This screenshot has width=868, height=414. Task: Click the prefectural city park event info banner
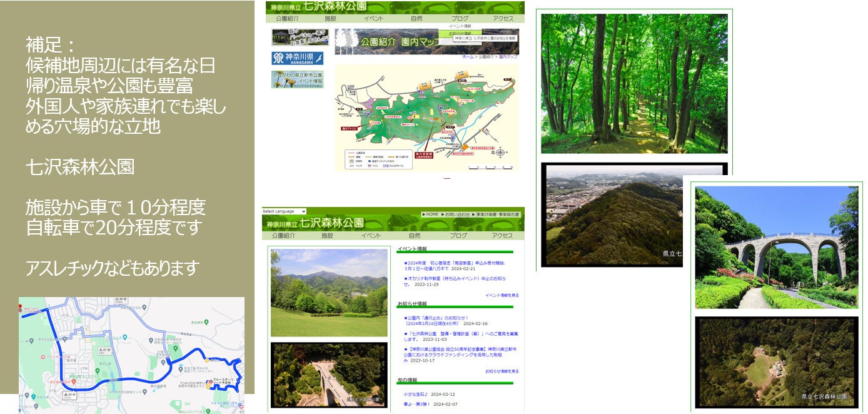[297, 79]
